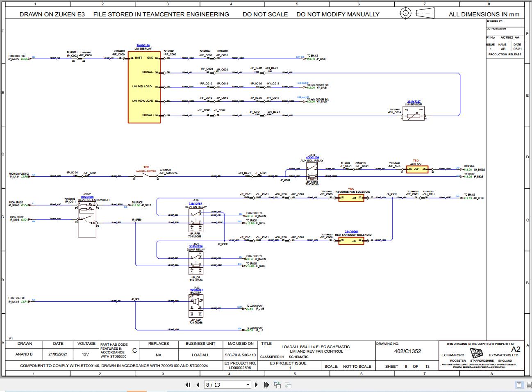
Task: Click the Rev Fan Dump Solenoid -B2 block
Action: (x=351, y=241)
